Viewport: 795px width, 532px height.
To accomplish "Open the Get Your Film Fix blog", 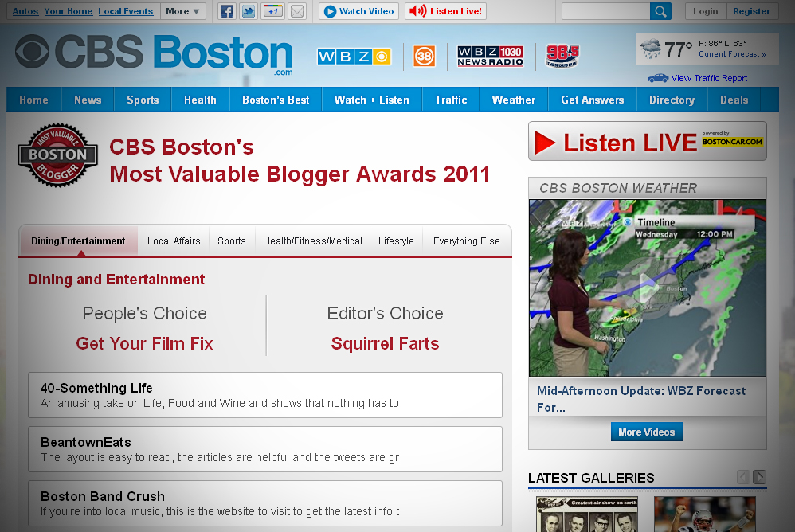I will click(x=144, y=343).
